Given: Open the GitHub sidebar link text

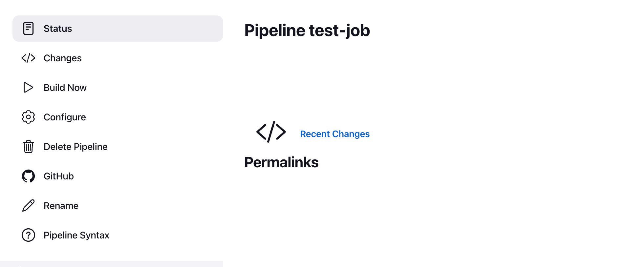Looking at the screenshot, I should [59, 176].
